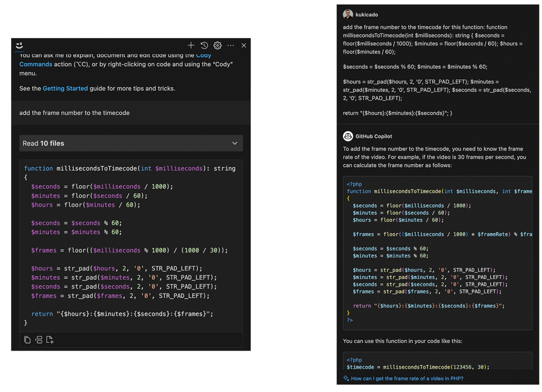Screen dimensions: 542x392
Task: Click the ?> closing PHP tag
Action: pyautogui.click(x=350, y=320)
